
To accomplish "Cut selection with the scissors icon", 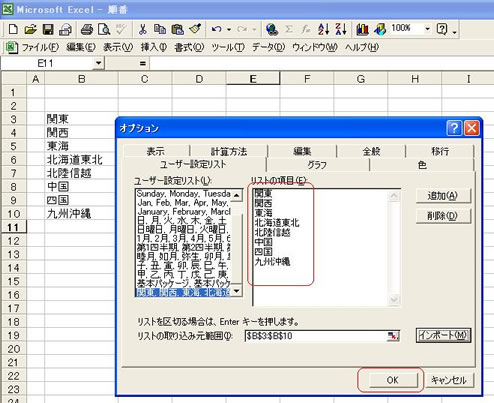I will 143,29.
